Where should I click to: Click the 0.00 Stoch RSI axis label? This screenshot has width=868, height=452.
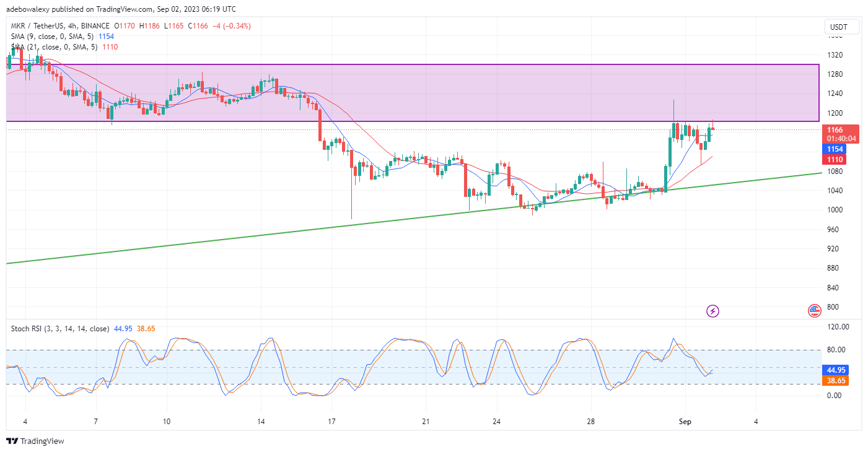coord(834,395)
